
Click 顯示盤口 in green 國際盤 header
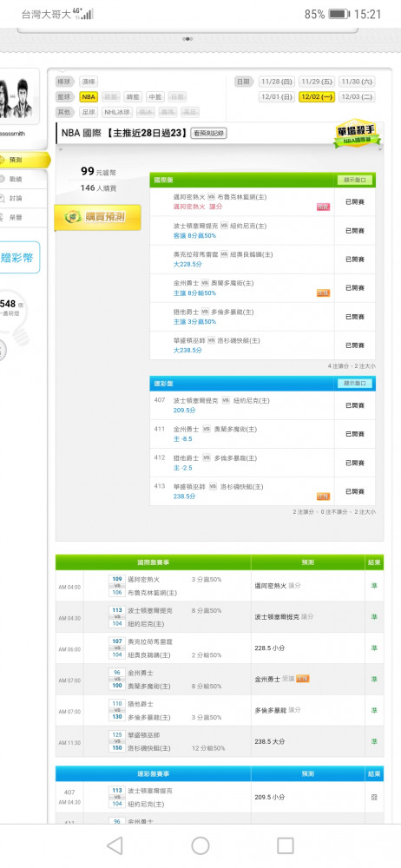tap(354, 180)
